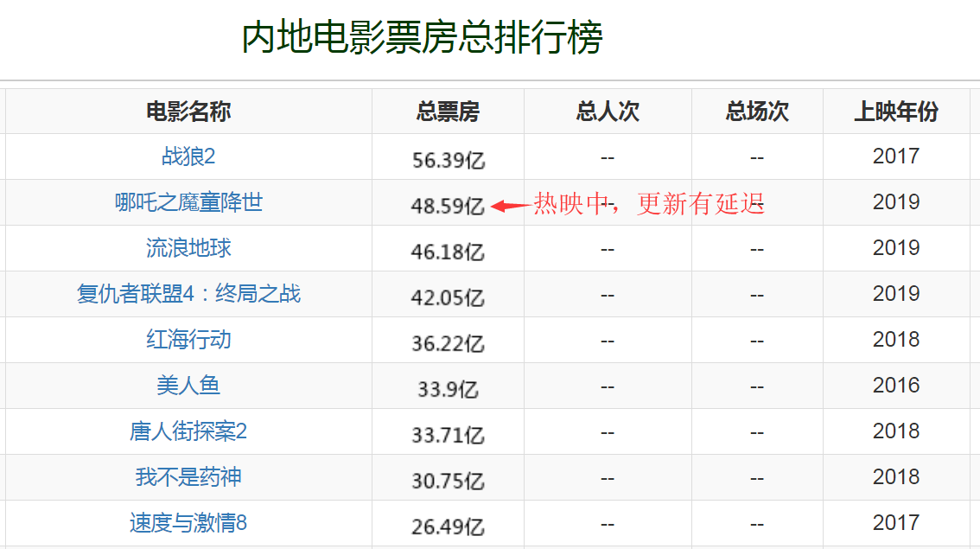The height and width of the screenshot is (549, 980).
Task: Open the 我不是药神 movie link
Action: (x=188, y=477)
